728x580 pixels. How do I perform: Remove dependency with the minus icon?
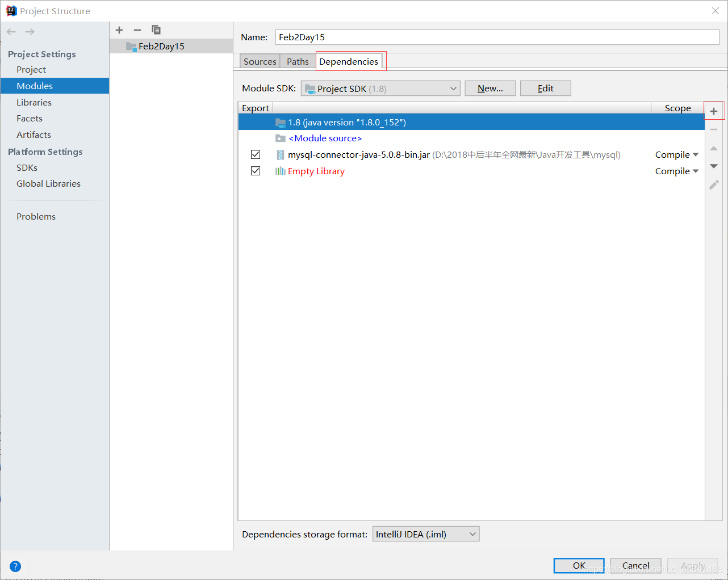(714, 129)
